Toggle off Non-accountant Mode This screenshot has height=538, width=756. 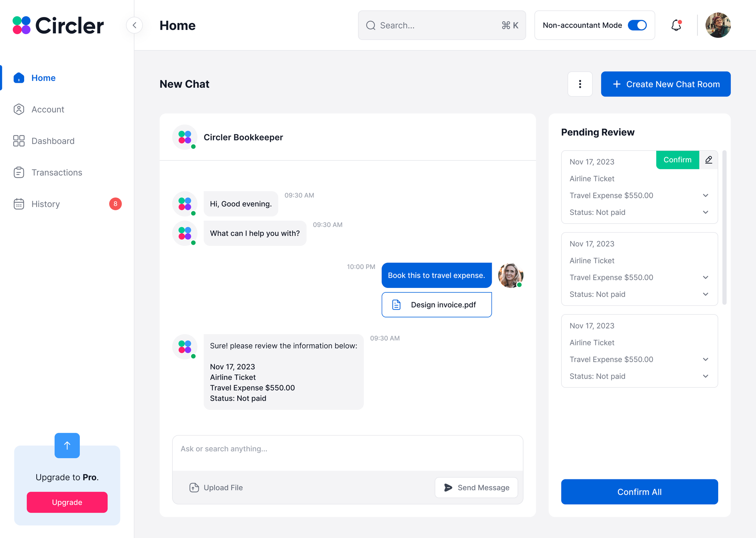pyautogui.click(x=637, y=25)
